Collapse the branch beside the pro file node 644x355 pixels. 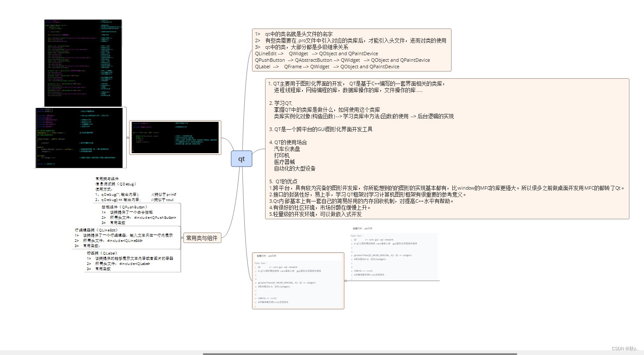[x=345, y=281]
